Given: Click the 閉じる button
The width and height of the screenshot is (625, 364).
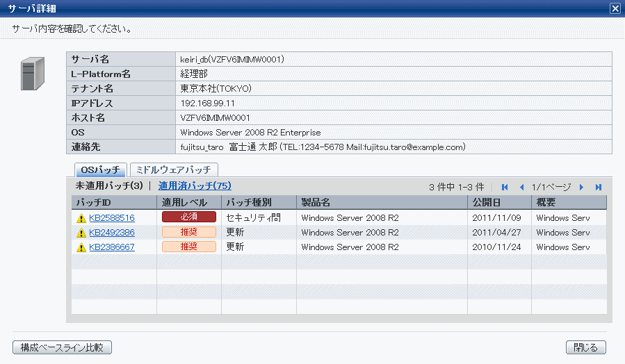Looking at the screenshot, I should [x=586, y=347].
